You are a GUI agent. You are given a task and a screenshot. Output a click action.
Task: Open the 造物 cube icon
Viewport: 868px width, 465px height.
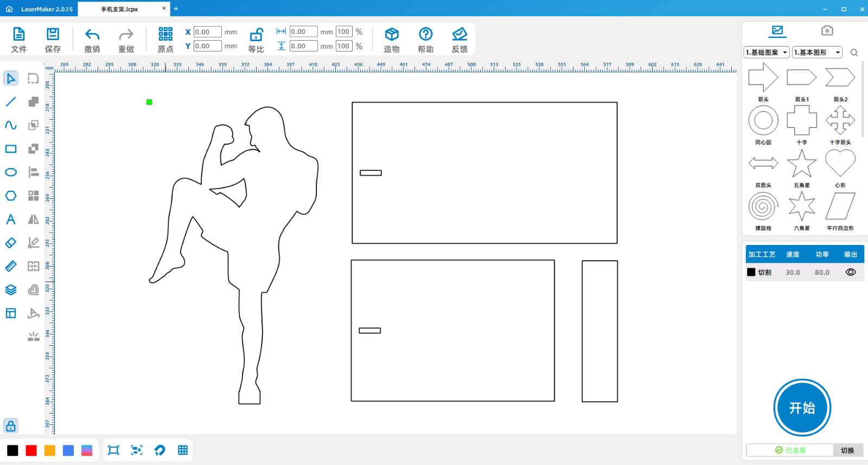(x=392, y=35)
